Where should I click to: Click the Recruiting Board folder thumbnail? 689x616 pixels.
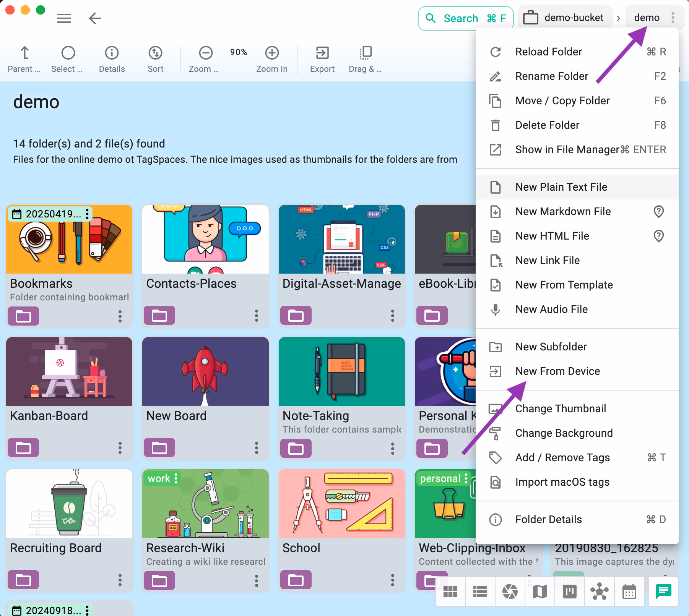pyautogui.click(x=69, y=504)
